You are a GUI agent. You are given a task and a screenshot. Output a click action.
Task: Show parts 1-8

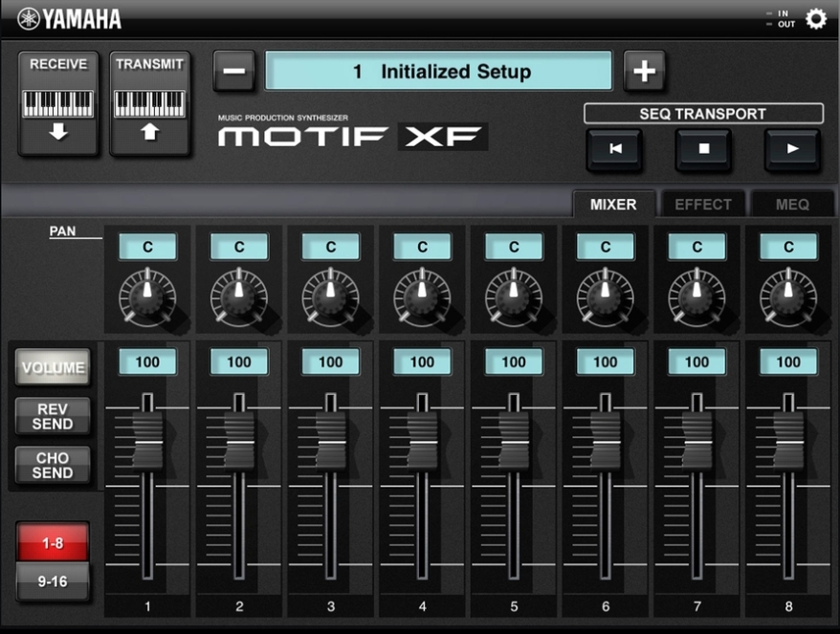pyautogui.click(x=53, y=542)
